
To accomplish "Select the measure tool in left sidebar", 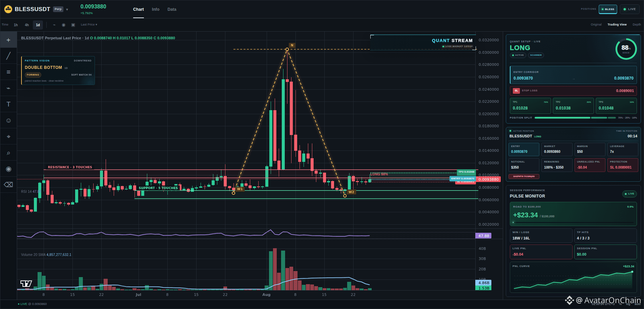I will point(8,136).
